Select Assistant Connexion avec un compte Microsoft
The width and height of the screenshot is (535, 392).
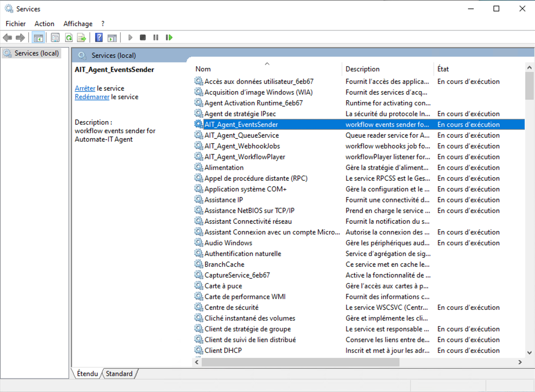[x=272, y=232]
